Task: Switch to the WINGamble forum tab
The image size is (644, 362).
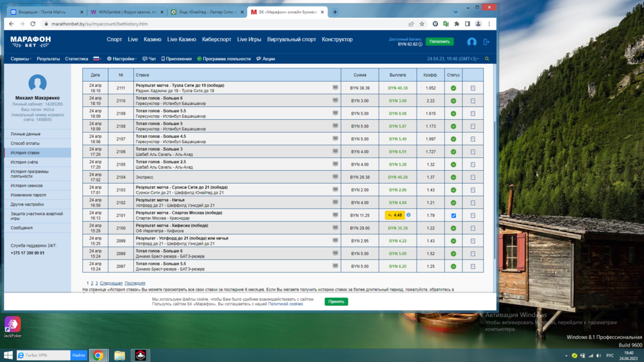Action: point(126,12)
